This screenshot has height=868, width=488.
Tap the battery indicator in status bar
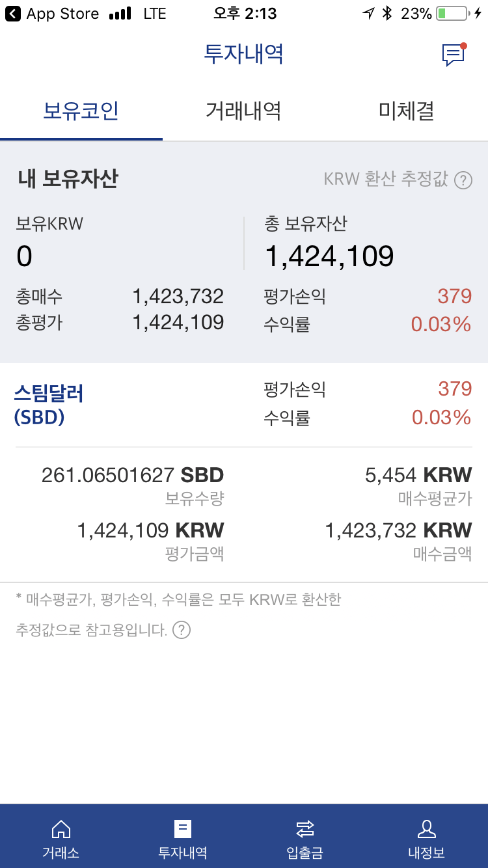tap(452, 14)
